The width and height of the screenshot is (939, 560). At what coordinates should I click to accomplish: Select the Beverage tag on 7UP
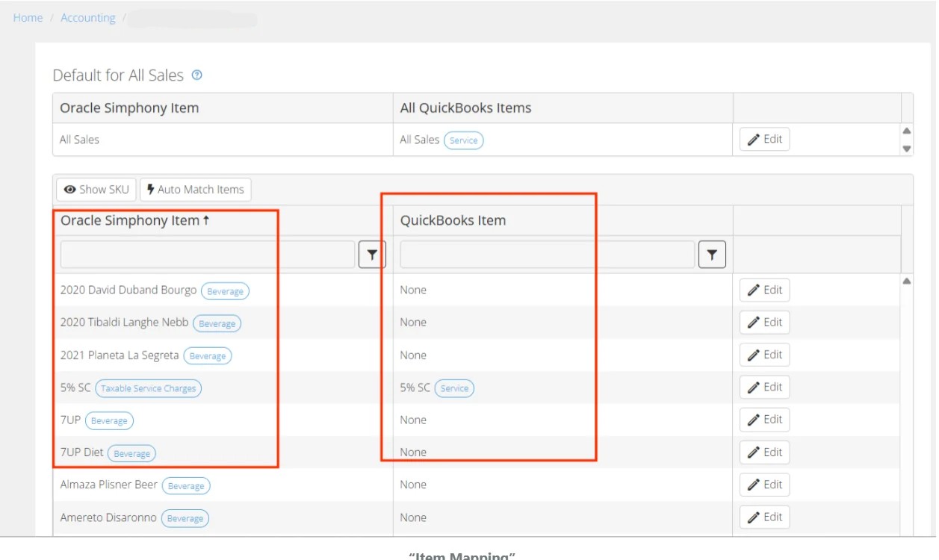click(x=109, y=420)
